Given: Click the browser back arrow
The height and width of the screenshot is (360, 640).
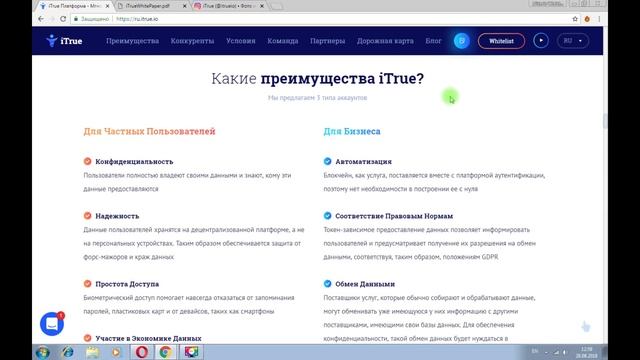Looking at the screenshot, I should coord(41,19).
